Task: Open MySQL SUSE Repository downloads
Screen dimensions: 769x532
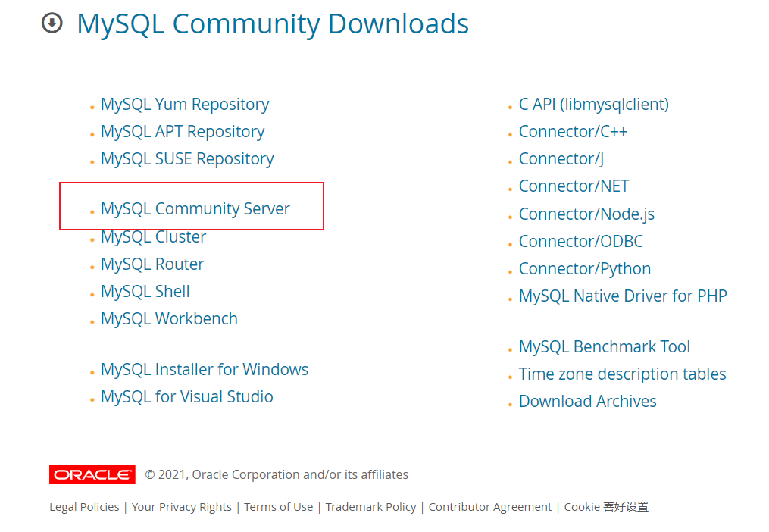Action: point(186,158)
